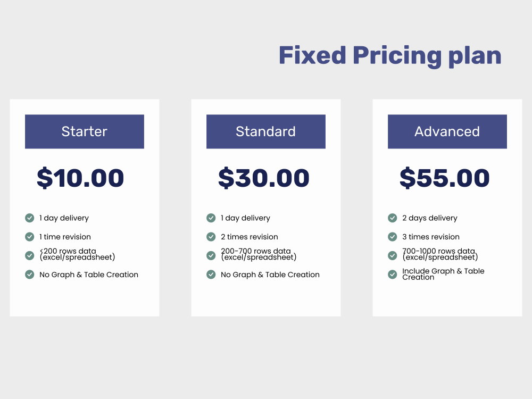Click checkmark beside Starter 1 day delivery
The image size is (532, 399).
[x=29, y=218]
